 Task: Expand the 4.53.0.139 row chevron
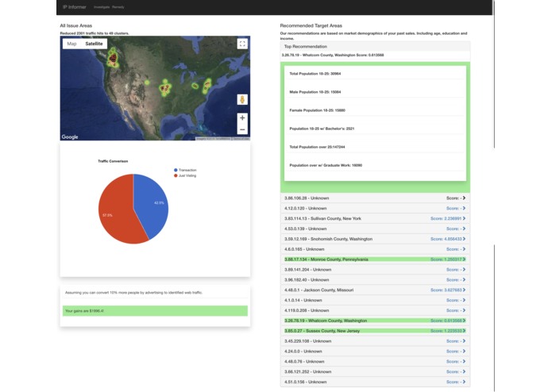[x=464, y=229]
